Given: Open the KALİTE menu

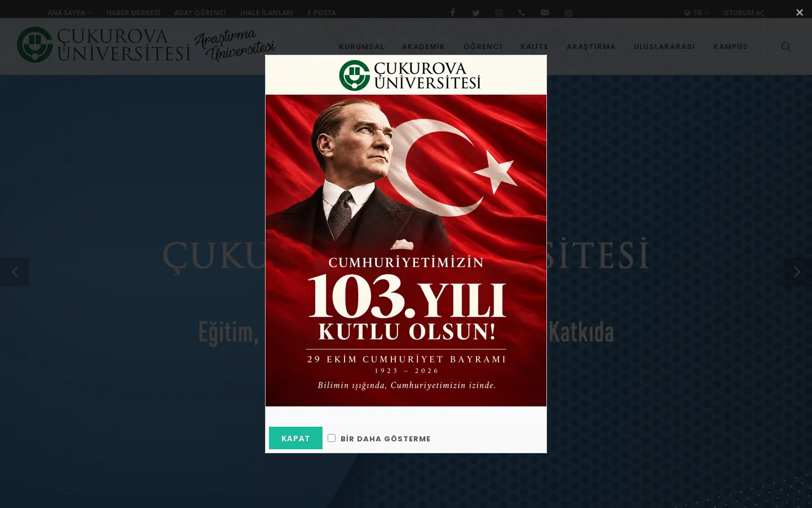Looking at the screenshot, I should [535, 46].
